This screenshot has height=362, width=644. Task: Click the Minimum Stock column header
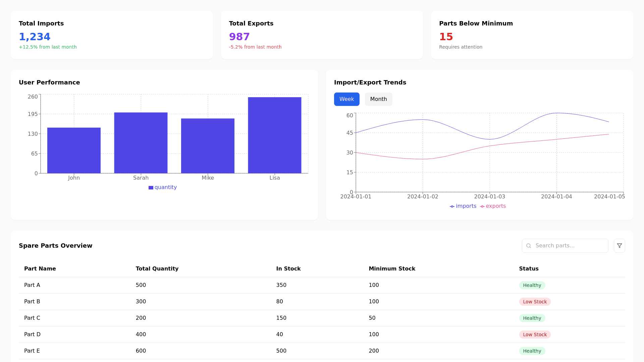click(x=392, y=268)
